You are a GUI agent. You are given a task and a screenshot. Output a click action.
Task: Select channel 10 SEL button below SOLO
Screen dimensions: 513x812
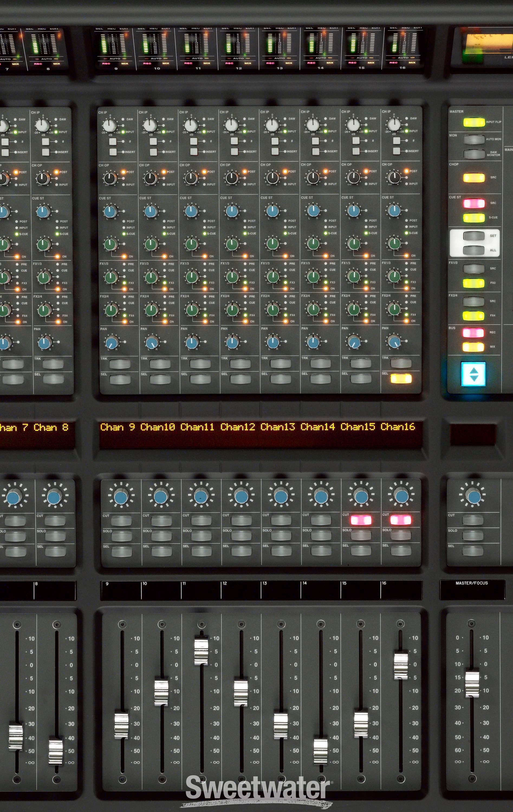tap(162, 551)
